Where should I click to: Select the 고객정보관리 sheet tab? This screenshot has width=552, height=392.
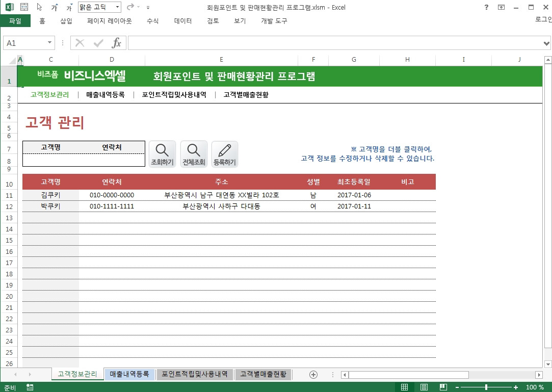point(77,374)
